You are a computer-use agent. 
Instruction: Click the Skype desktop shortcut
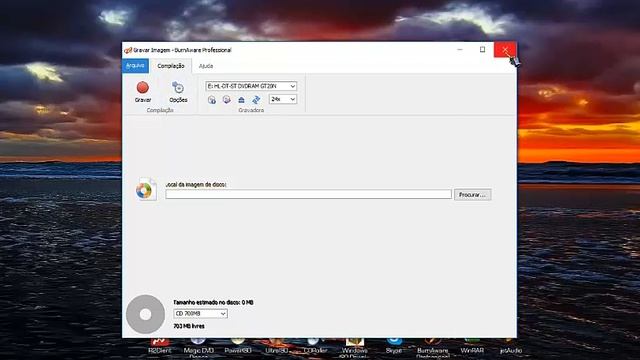click(394, 345)
